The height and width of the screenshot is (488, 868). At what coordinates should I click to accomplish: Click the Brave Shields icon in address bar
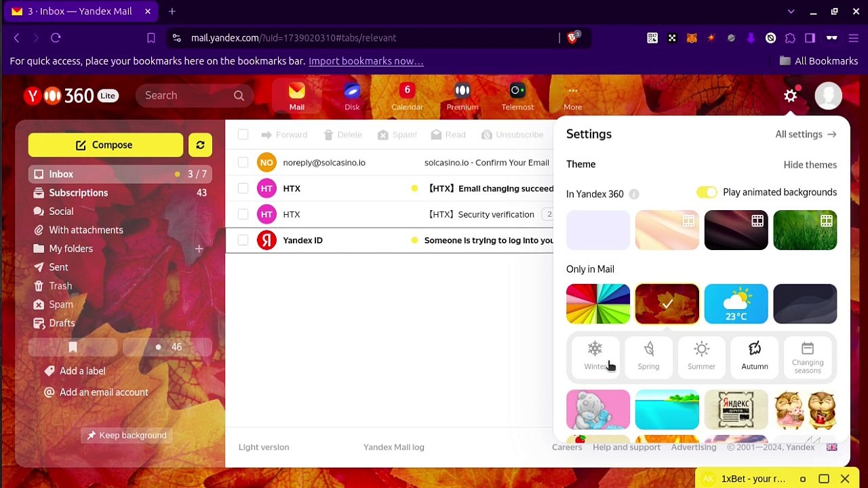click(x=572, y=38)
